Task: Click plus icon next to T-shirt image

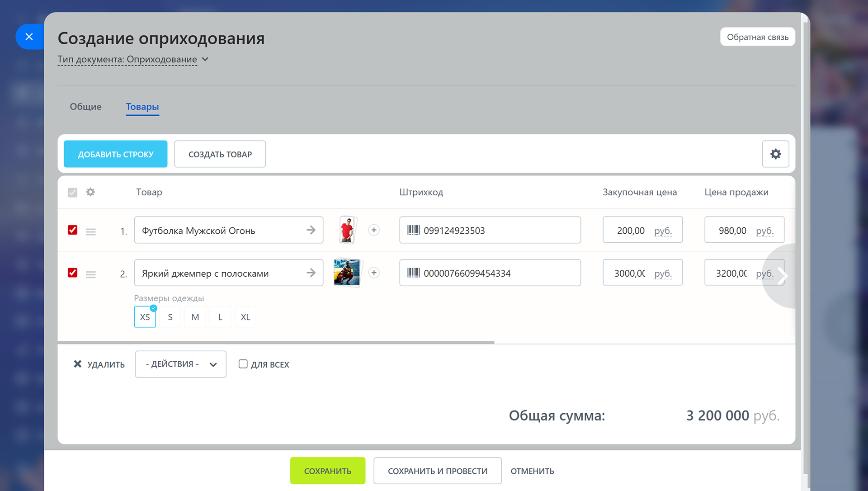Action: coord(374,230)
